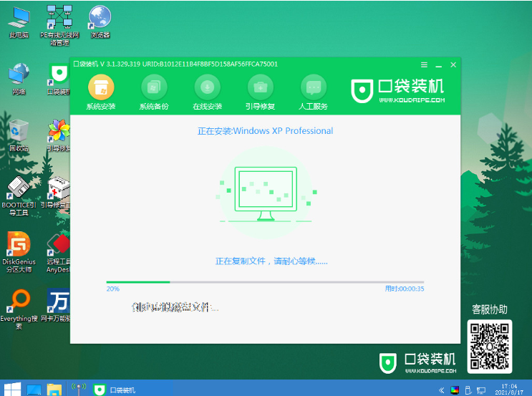This screenshot has width=532, height=396.
Task: Select 口袋装机 taskbar button
Action: tap(115, 390)
